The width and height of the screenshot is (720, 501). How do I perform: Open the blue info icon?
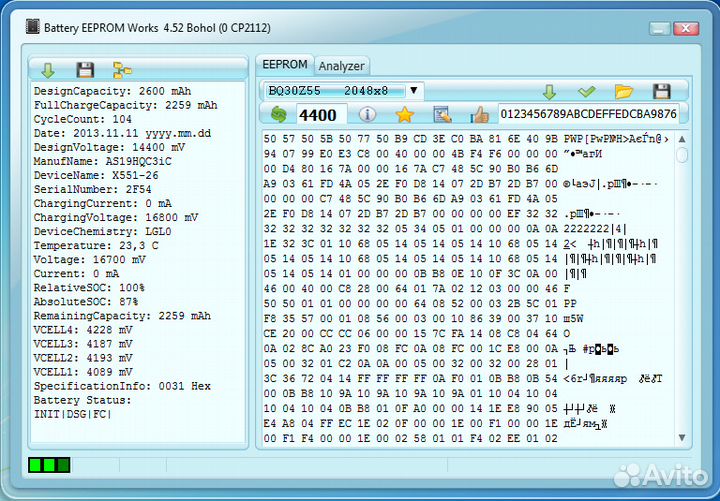click(367, 115)
